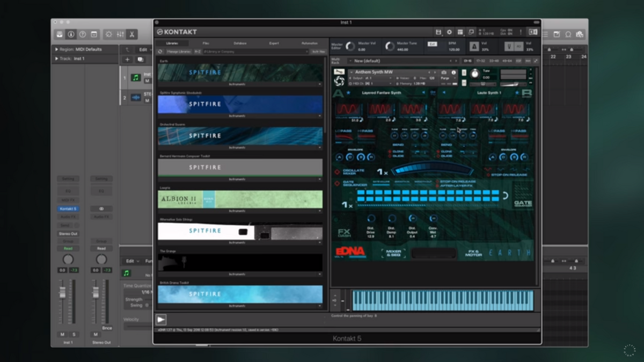The image size is (644, 362).
Task: Open the Database tab in Kontakt browser
Action: point(240,43)
